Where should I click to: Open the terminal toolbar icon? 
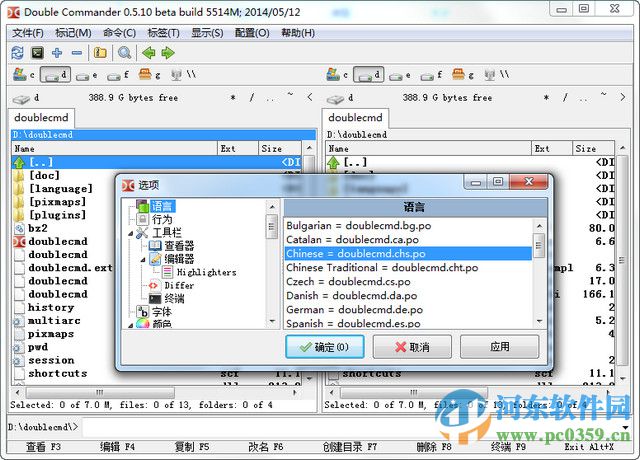pyautogui.click(x=37, y=53)
